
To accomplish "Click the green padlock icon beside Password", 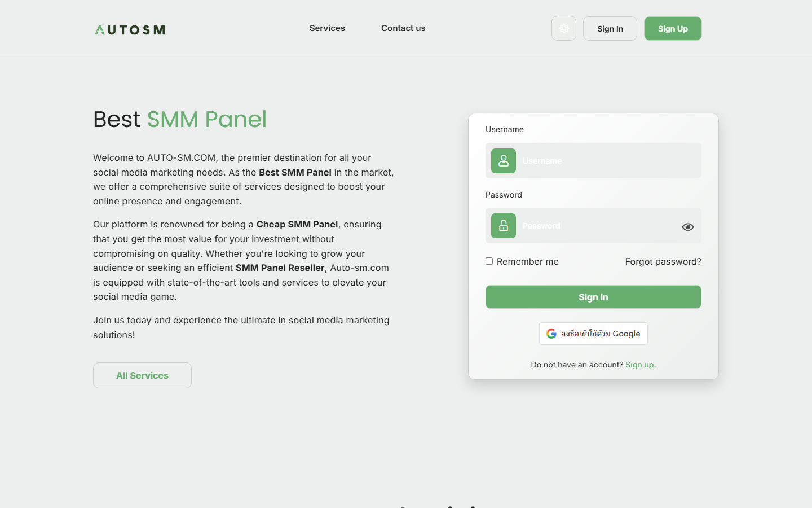I will pyautogui.click(x=503, y=226).
